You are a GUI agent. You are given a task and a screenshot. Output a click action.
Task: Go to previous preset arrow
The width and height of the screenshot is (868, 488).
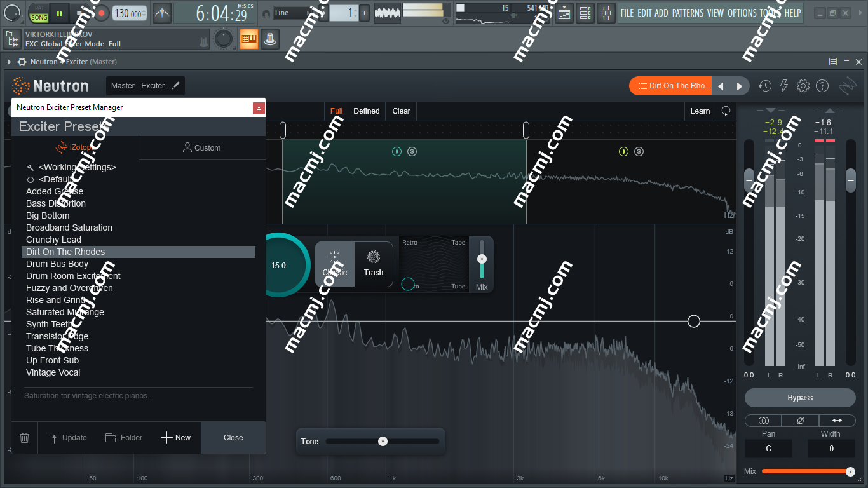pyautogui.click(x=721, y=86)
